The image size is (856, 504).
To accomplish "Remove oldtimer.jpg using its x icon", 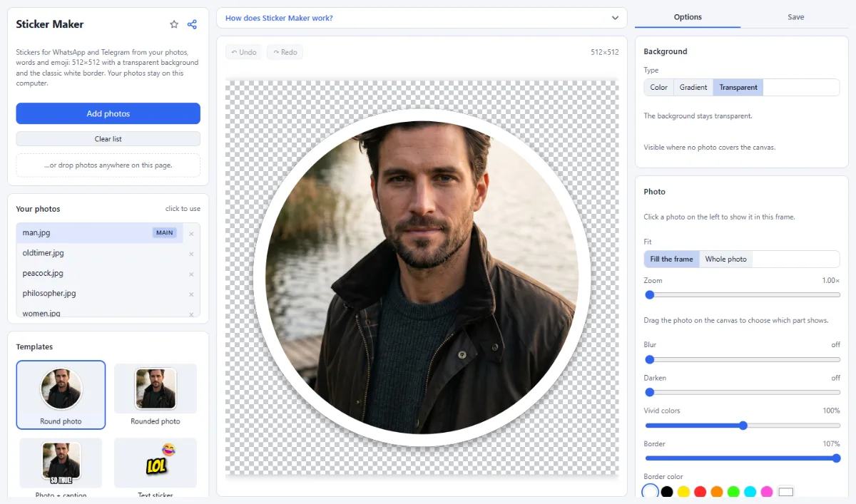I will click(x=191, y=254).
